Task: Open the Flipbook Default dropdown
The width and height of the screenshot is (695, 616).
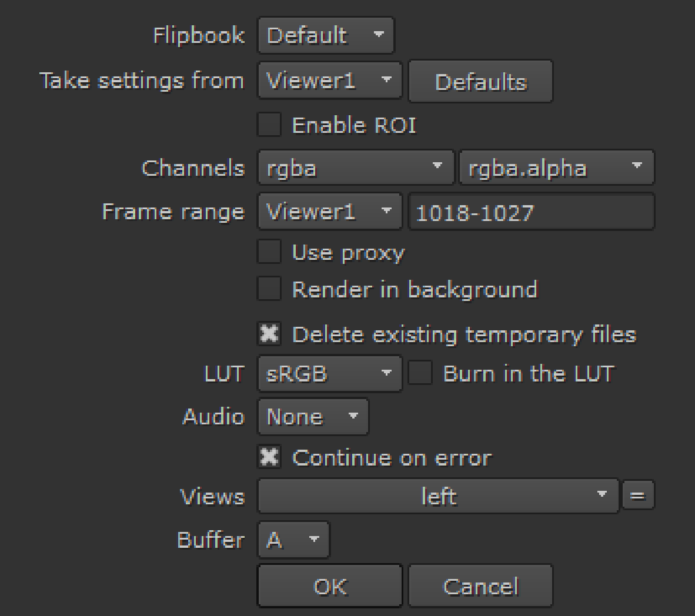Action: tap(325, 35)
